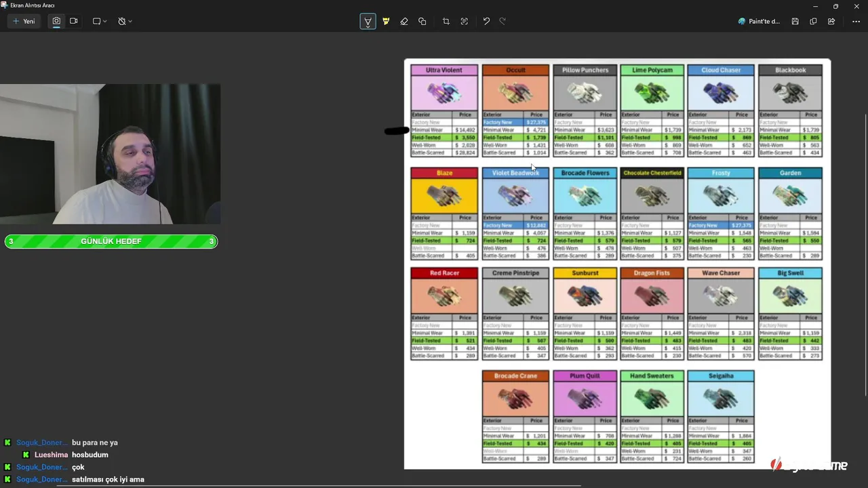The width and height of the screenshot is (868, 488).
Task: Select the yellow highlighter tool
Action: (386, 22)
